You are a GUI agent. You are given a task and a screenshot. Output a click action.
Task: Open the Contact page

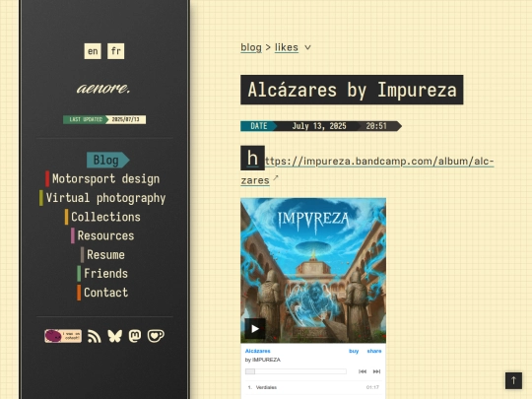(102, 293)
